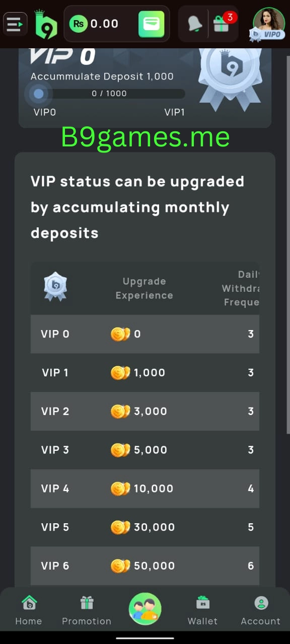Tap the medal icon in table header
290x644 pixels.
coord(55,287)
